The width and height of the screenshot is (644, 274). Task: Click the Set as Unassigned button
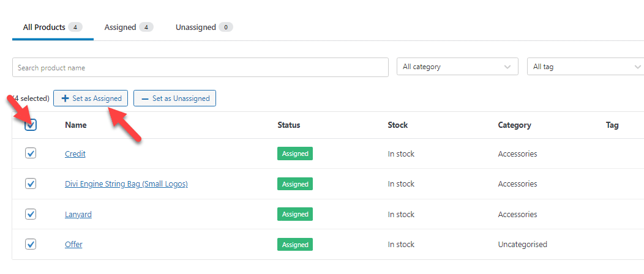tap(174, 98)
